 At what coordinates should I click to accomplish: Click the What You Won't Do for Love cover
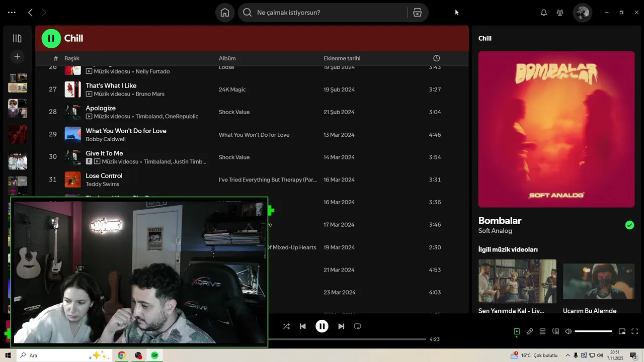[x=73, y=135]
